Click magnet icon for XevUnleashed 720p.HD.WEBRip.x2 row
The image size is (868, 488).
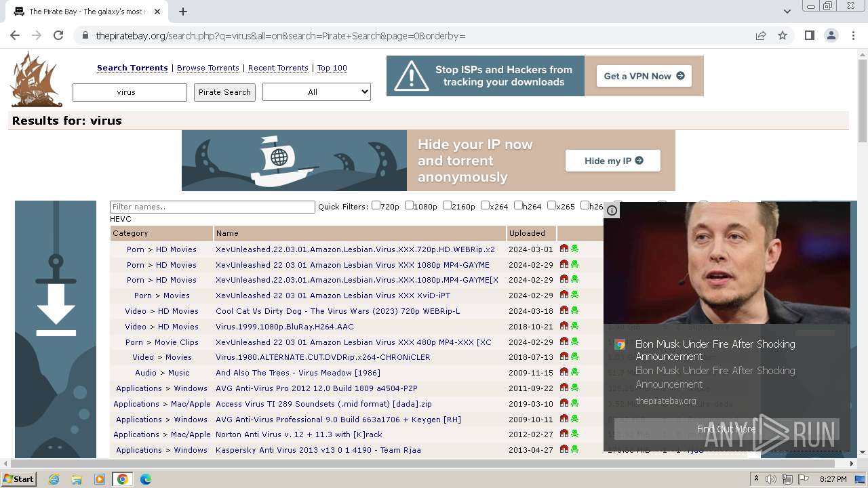pos(564,249)
